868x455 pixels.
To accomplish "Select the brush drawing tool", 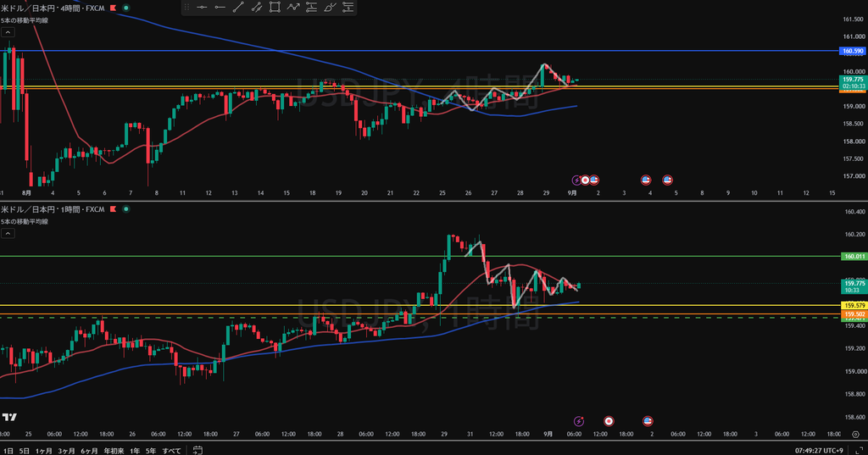I will click(330, 7).
